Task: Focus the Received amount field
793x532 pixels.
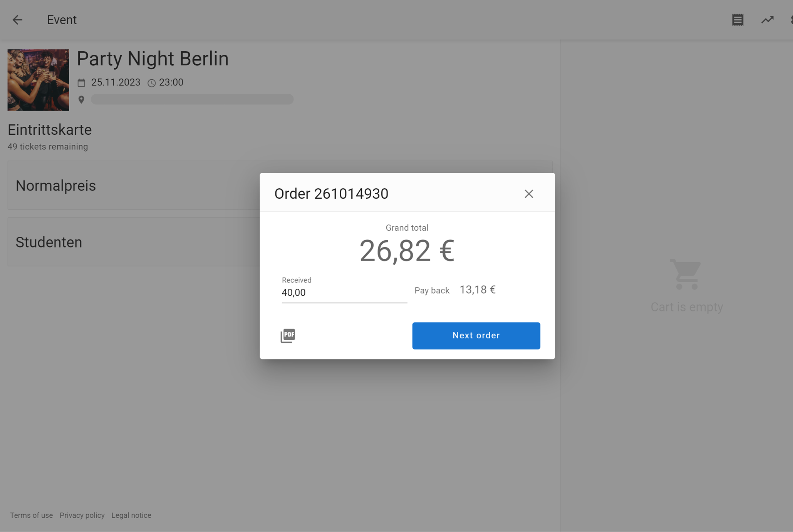Action: click(x=344, y=293)
